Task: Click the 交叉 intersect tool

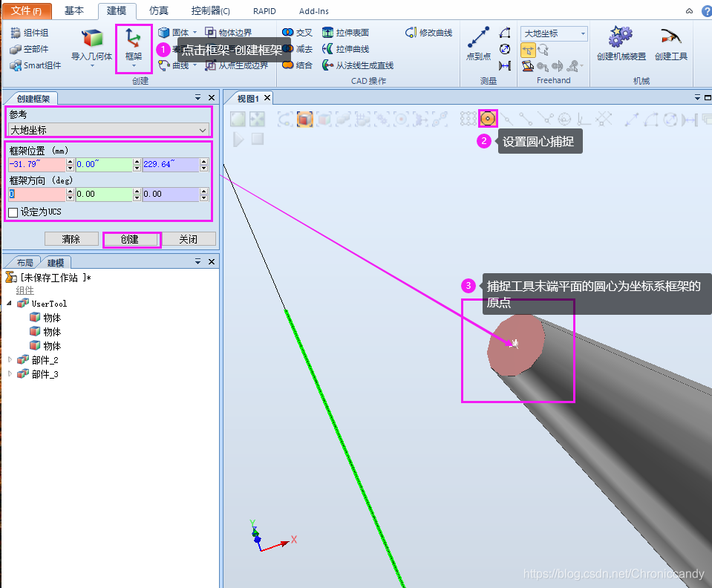Action: tap(297, 33)
